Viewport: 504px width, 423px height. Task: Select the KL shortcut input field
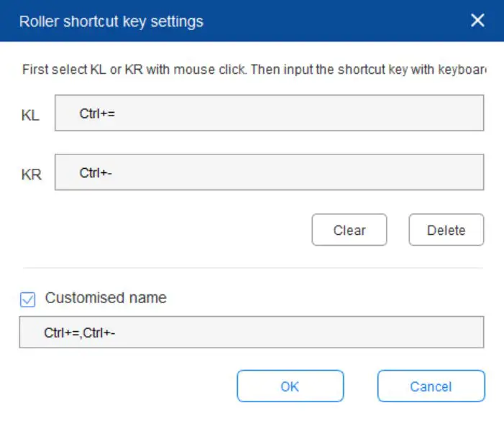click(269, 113)
